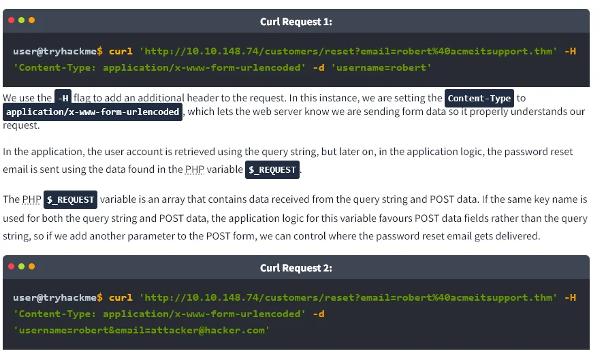The image size is (604, 364).
Task: Click orange dot in Curl Request 1 header
Action: (31, 20)
